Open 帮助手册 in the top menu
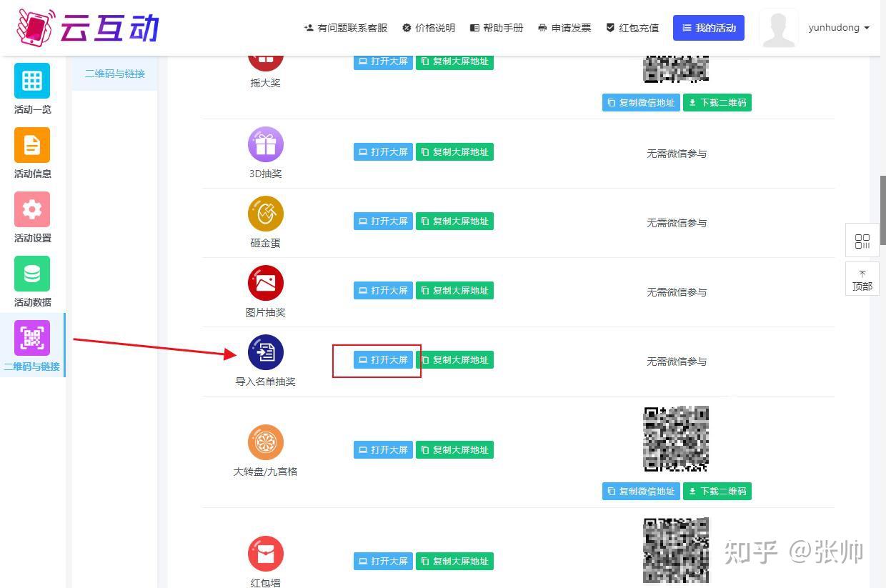The width and height of the screenshot is (886, 588). pyautogui.click(x=496, y=27)
